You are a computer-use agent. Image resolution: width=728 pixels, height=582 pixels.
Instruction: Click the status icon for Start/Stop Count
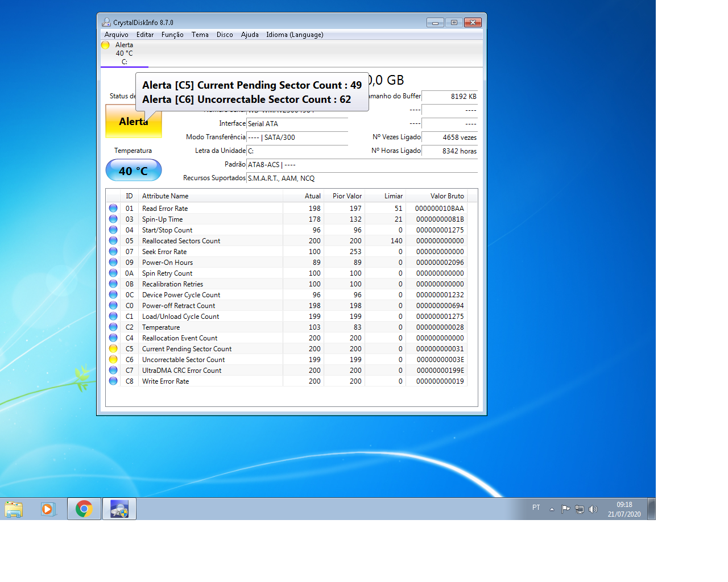click(x=113, y=230)
